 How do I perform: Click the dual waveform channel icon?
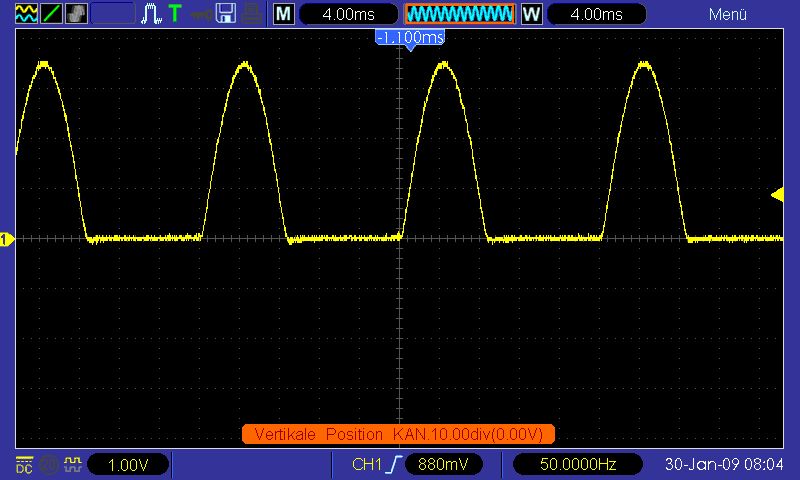pyautogui.click(x=26, y=13)
